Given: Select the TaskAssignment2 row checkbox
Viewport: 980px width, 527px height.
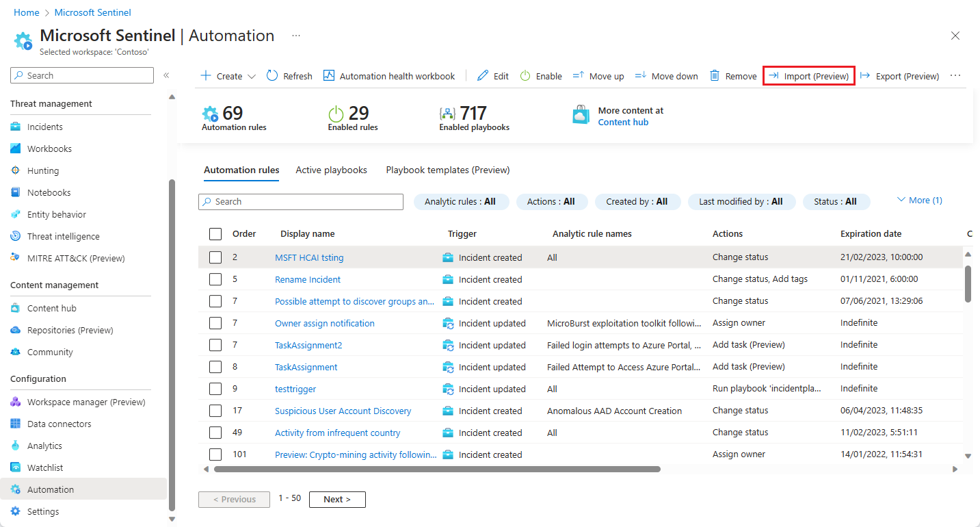Looking at the screenshot, I should tap(215, 345).
